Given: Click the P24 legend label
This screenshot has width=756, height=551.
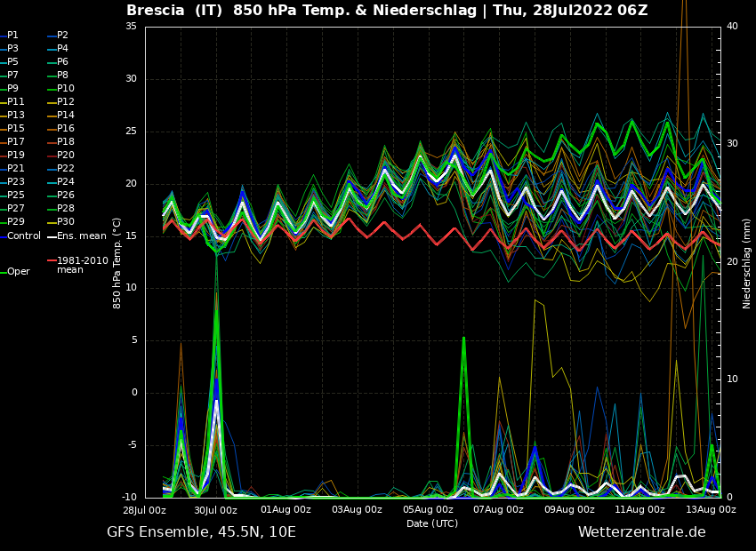Looking at the screenshot, I should (x=66, y=182).
